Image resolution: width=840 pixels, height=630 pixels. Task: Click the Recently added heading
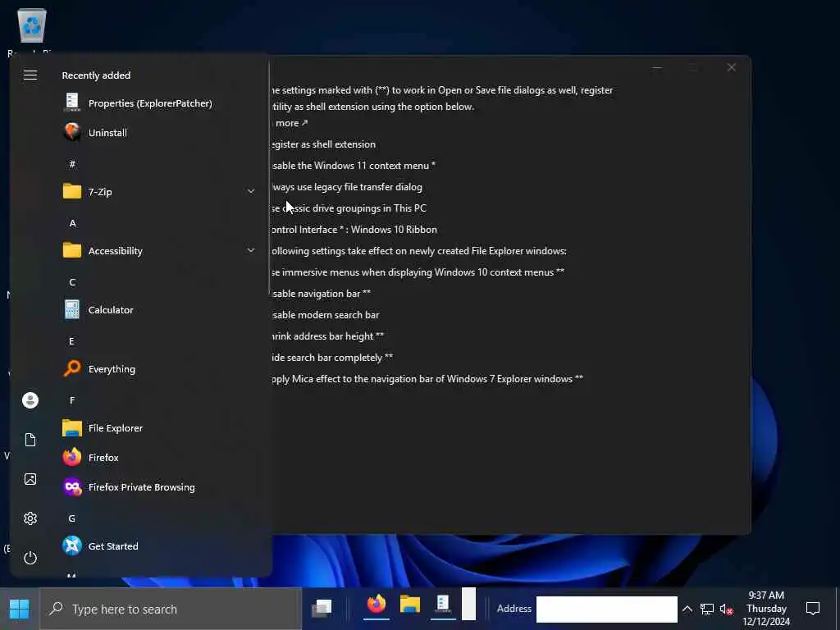tap(96, 75)
